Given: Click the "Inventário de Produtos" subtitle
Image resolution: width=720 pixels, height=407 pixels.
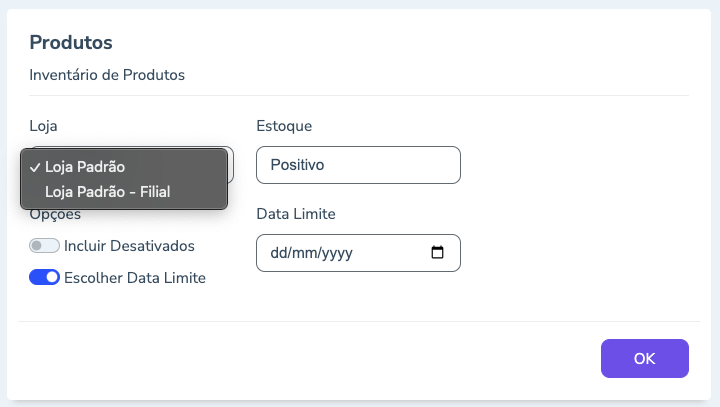Looking at the screenshot, I should [x=107, y=74].
